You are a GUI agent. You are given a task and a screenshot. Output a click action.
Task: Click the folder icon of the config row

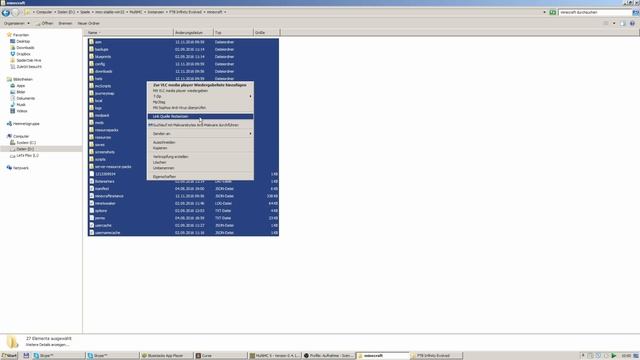pos(91,64)
